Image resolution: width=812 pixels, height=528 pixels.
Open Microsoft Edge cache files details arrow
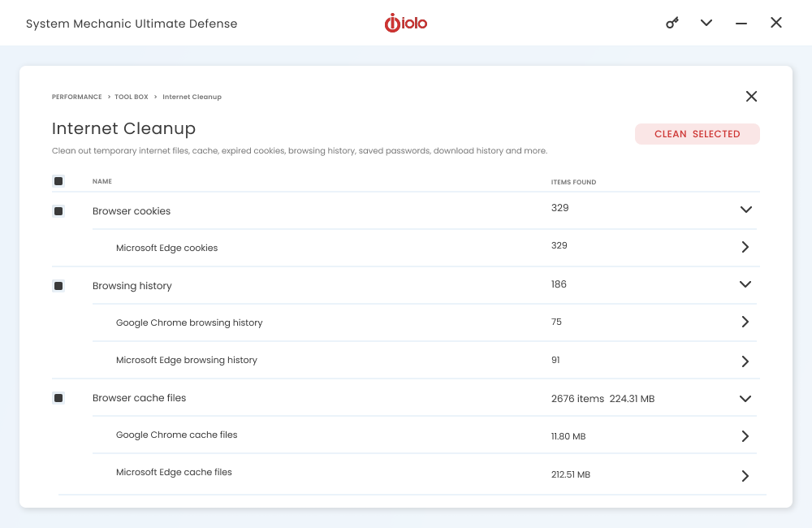point(745,475)
